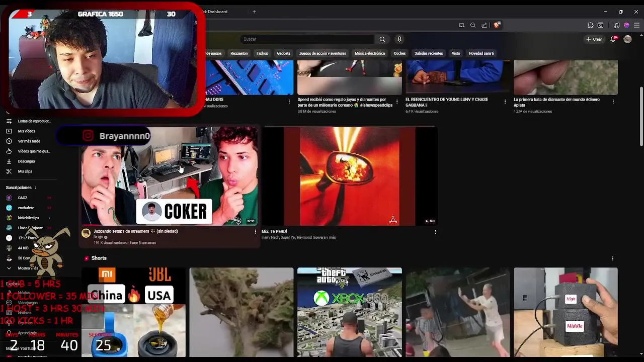Screen dimensions: 644x362
Task: Select the Reggaeton filter chip
Action: click(x=239, y=53)
